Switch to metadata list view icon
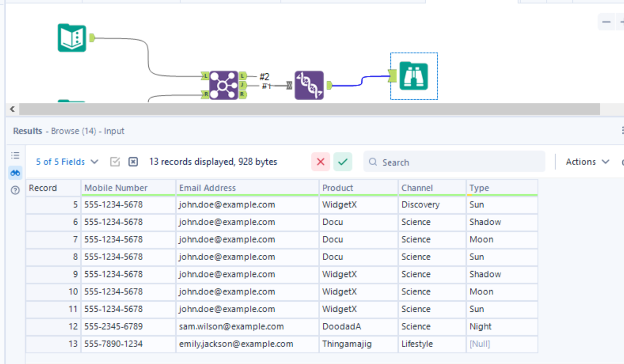 tap(15, 155)
